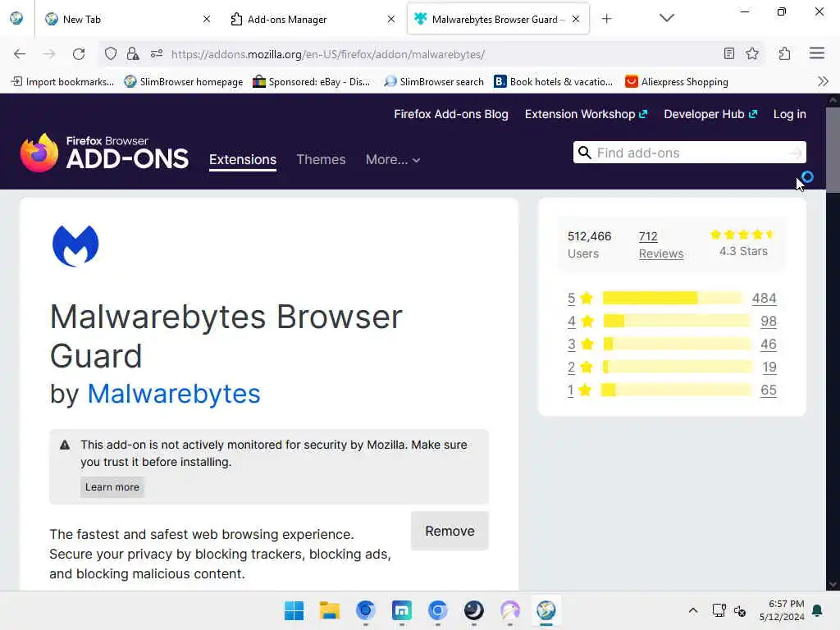Filter reviews by 5 star rating bar
Viewport: 840px width, 630px height.
[673, 298]
